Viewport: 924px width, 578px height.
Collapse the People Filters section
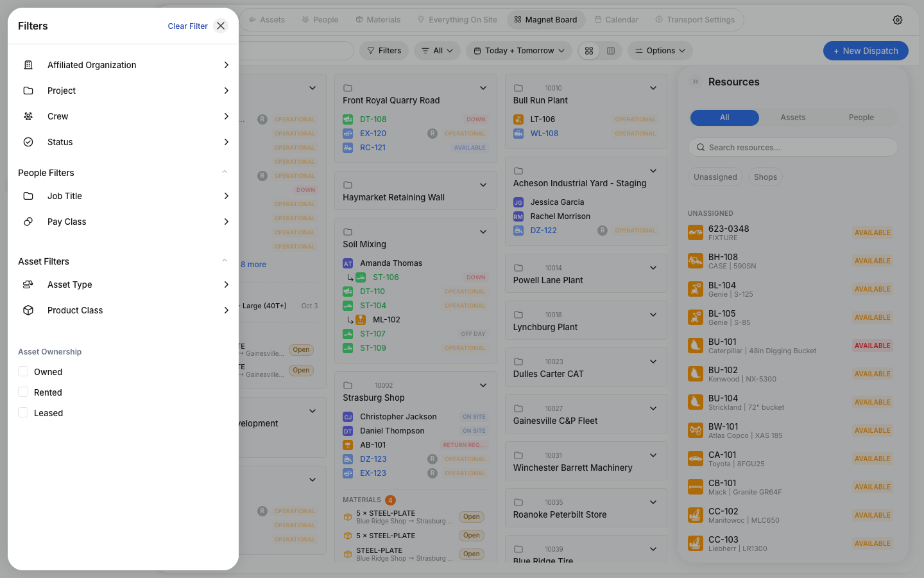pyautogui.click(x=225, y=171)
